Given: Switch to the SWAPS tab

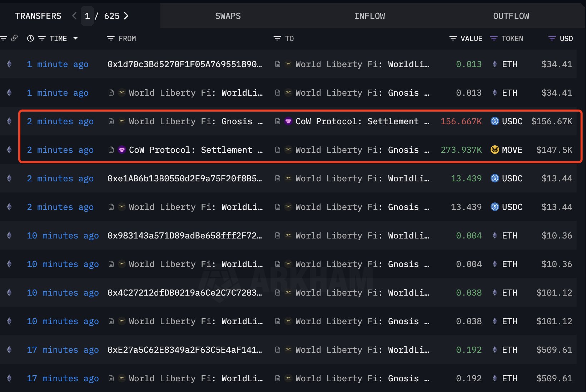Looking at the screenshot, I should point(228,16).
